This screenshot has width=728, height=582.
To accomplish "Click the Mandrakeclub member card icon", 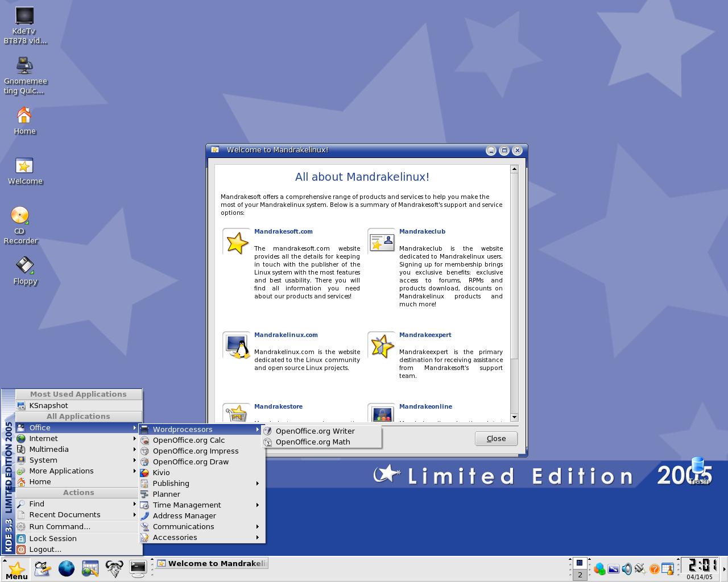I will pos(382,242).
